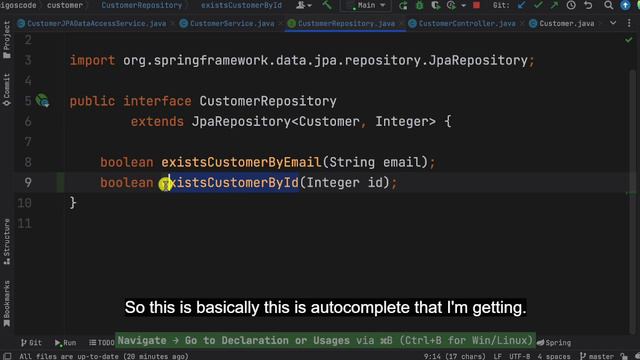Open Git Show History clock icon
The width and height of the screenshot is (640, 360).
(571, 5)
